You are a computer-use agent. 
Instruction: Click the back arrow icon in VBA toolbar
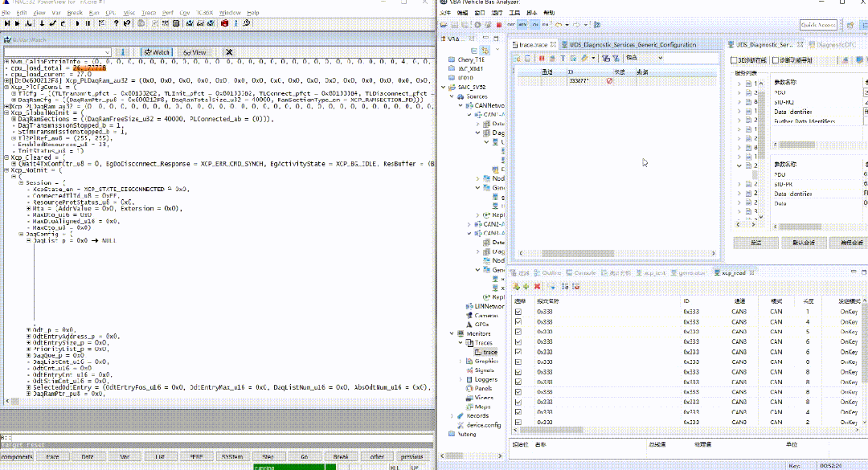click(558, 24)
